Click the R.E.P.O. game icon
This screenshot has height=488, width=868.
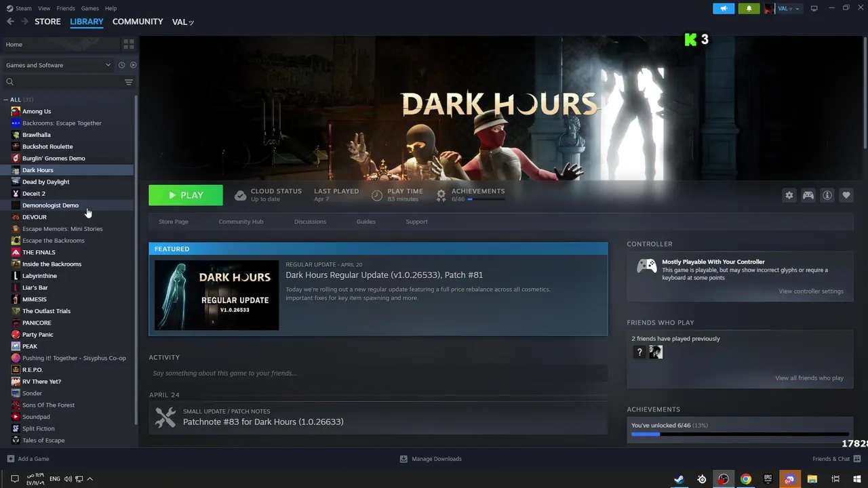pyautogui.click(x=16, y=370)
